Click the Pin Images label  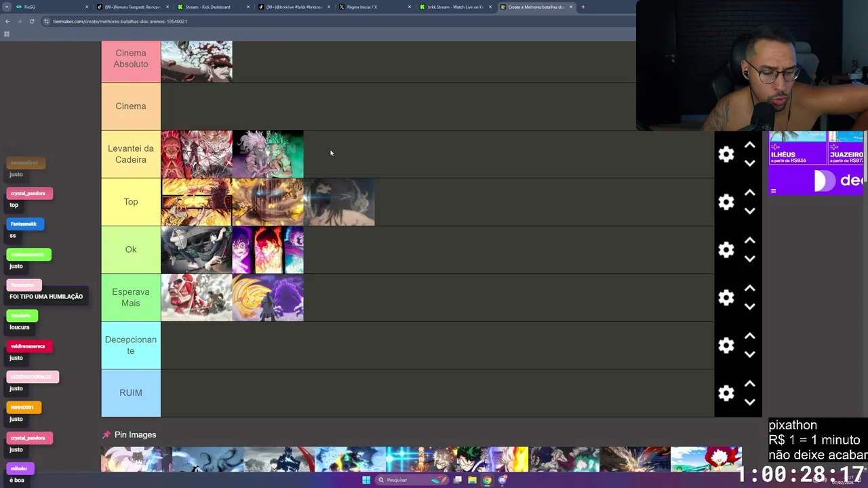point(135,434)
